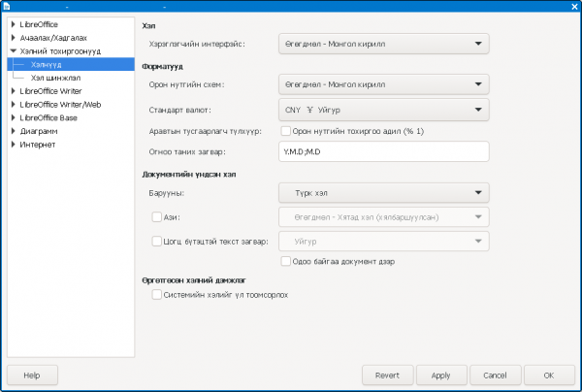Select LibreOffice Writer/Web label in tree

click(x=60, y=105)
